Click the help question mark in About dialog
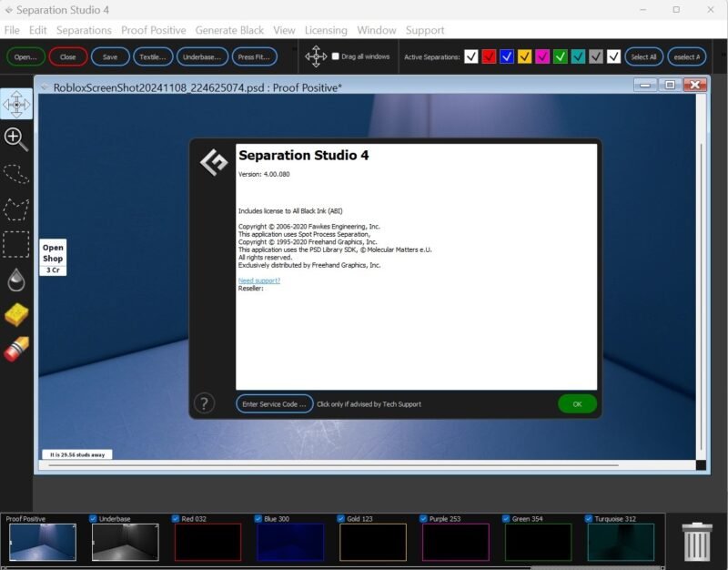Screen dimensions: 728x570 tap(204, 403)
